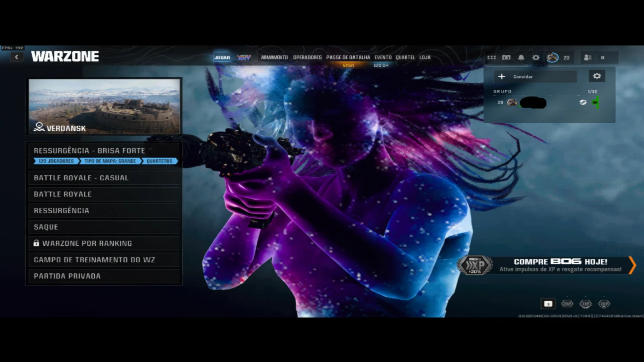644x362 pixels.
Task: Click the QUARTETOS tag
Action: click(x=159, y=161)
